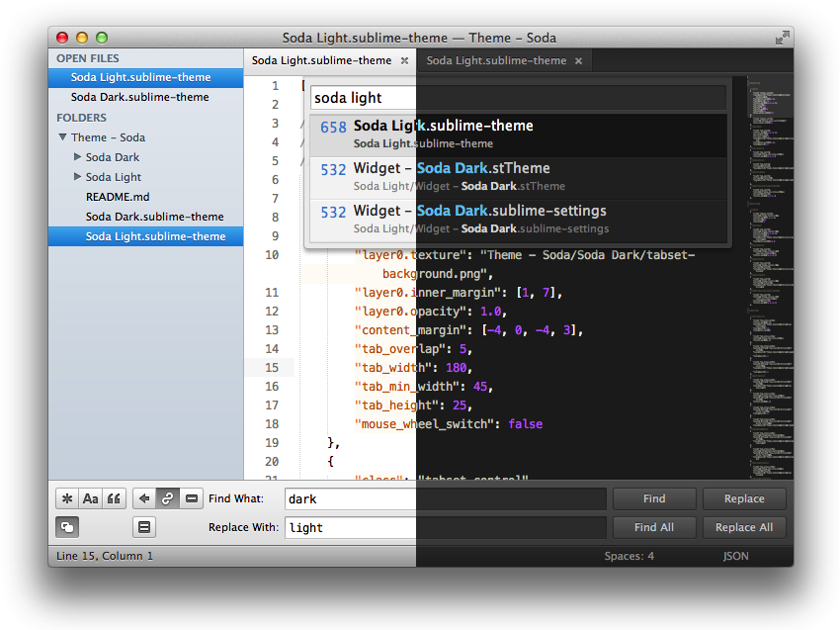This screenshot has width=840, height=630.
Task: Click line number 10 in the gutter
Action: pos(272,255)
